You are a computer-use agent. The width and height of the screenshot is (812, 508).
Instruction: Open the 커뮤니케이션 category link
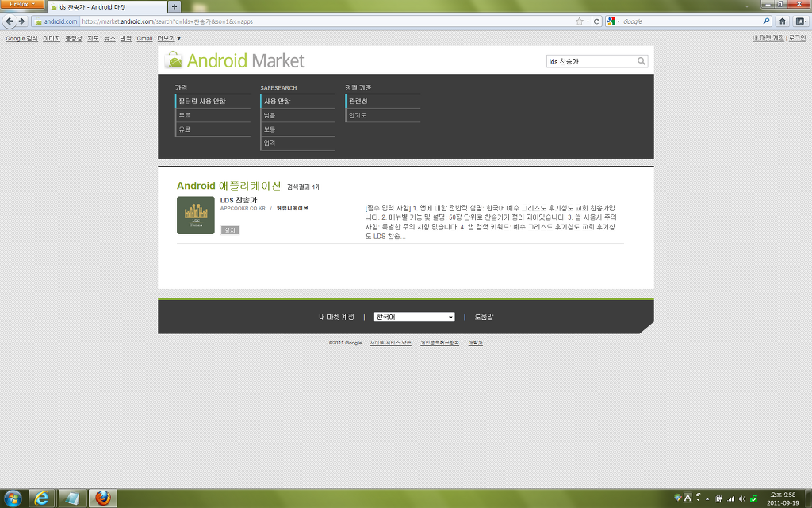292,209
